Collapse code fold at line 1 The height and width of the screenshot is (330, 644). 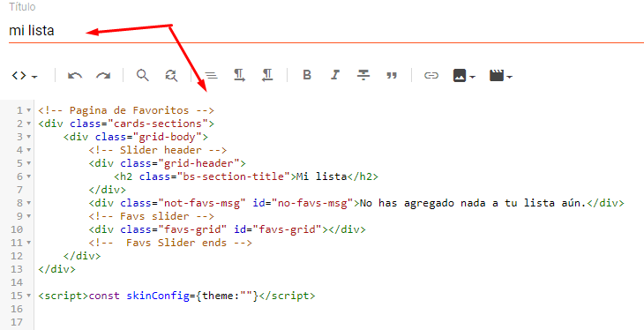29,110
